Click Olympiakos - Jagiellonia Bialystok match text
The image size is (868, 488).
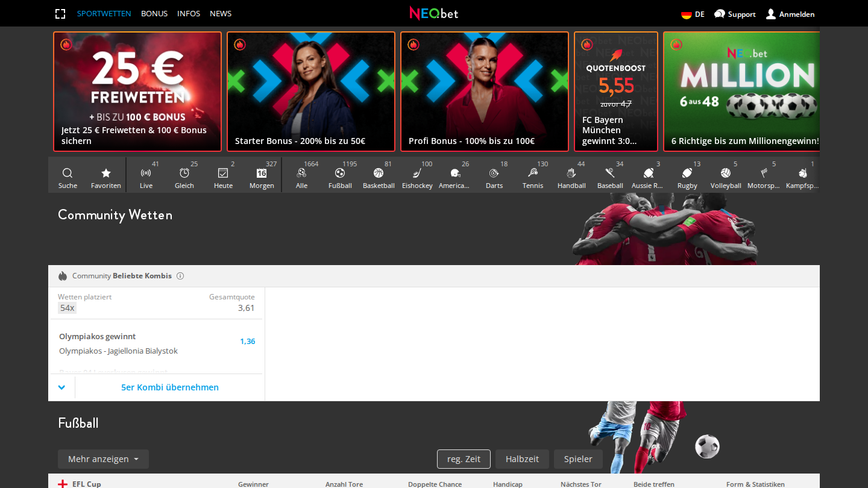pos(118,351)
